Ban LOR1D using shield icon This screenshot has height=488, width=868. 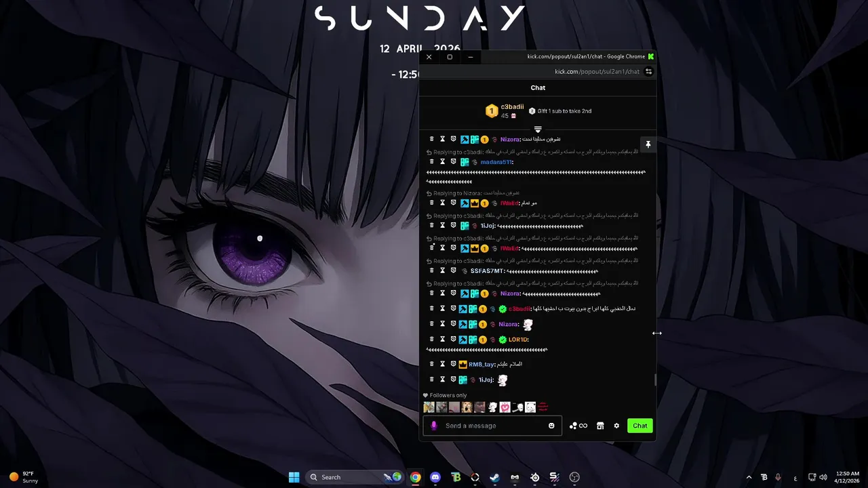[x=454, y=339]
